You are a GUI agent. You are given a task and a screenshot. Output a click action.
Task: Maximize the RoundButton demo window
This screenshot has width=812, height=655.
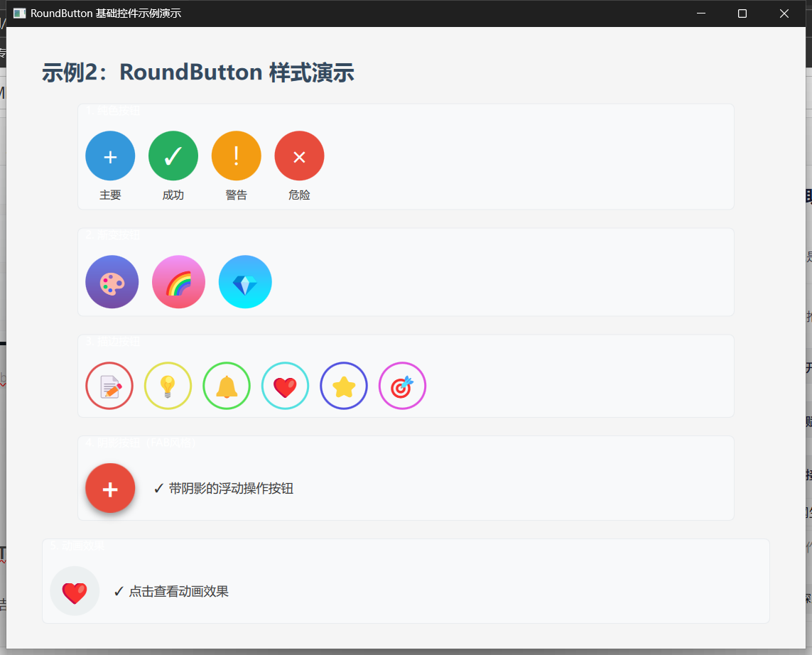coord(742,13)
